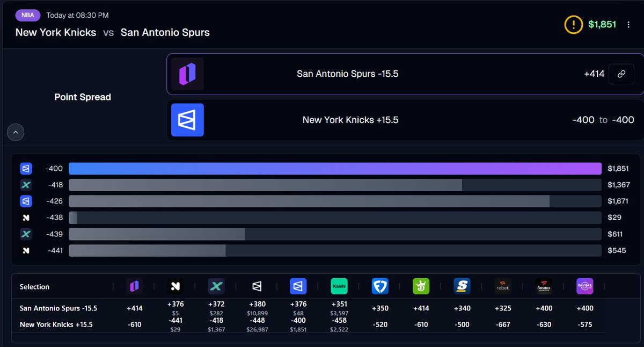Click the purple Hard Rock logo column header
The image size is (644, 347).
pos(584,286)
